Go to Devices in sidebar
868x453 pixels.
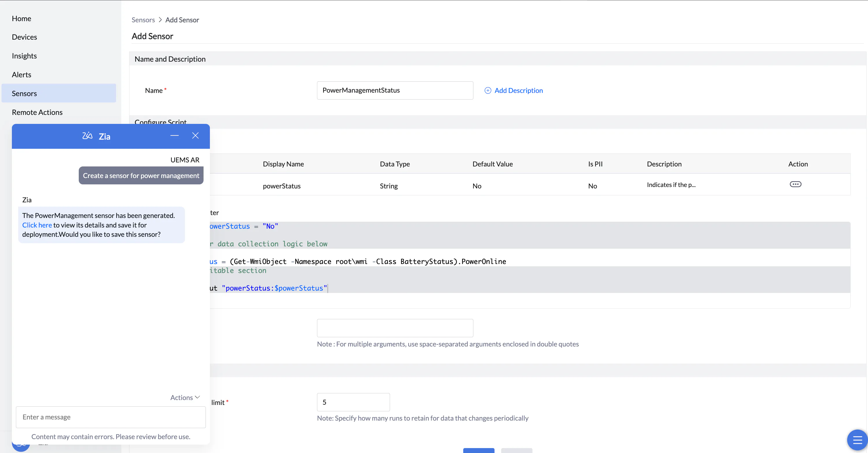[x=24, y=37]
